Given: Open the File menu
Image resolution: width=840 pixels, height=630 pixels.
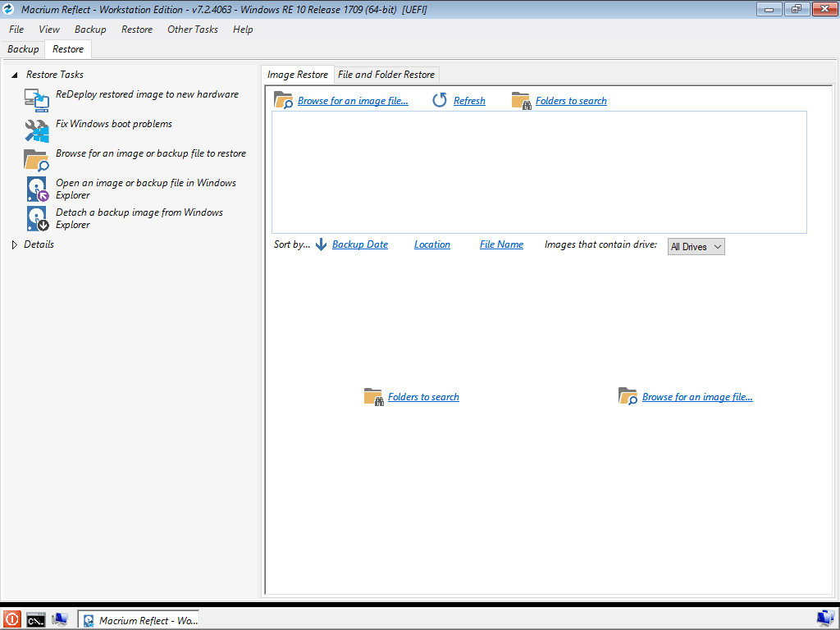Looking at the screenshot, I should [16, 30].
